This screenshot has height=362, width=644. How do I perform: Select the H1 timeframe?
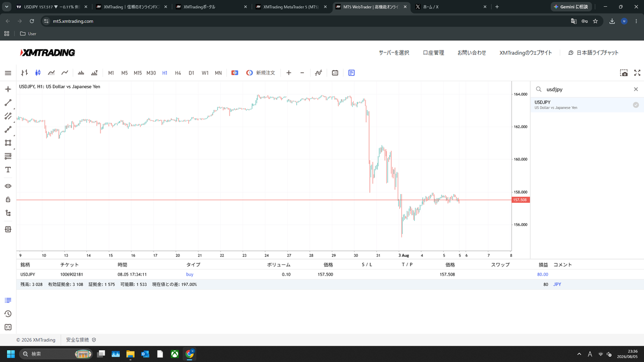coord(165,73)
